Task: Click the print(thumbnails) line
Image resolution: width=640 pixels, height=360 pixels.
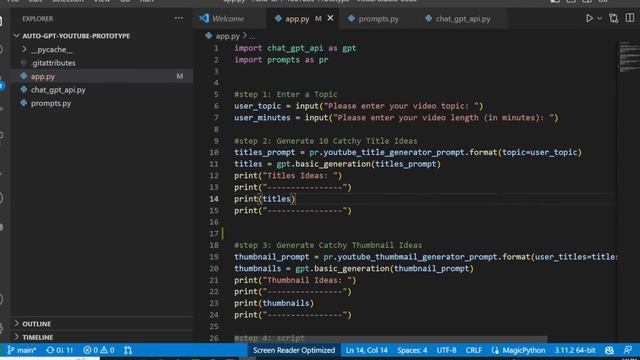Action: coord(274,303)
